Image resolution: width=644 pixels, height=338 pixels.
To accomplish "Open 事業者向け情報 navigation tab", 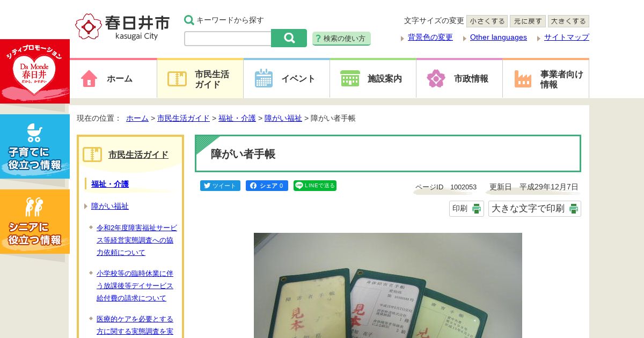I will coord(546,78).
